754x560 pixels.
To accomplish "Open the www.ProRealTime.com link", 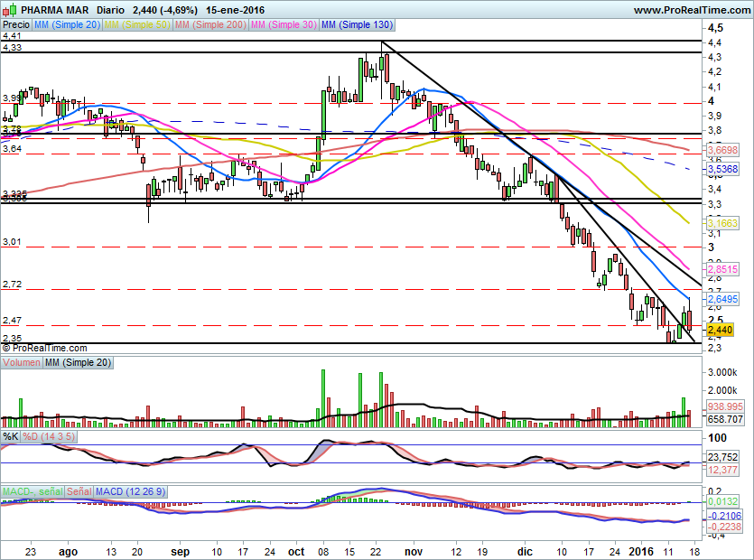I will coord(691,10).
